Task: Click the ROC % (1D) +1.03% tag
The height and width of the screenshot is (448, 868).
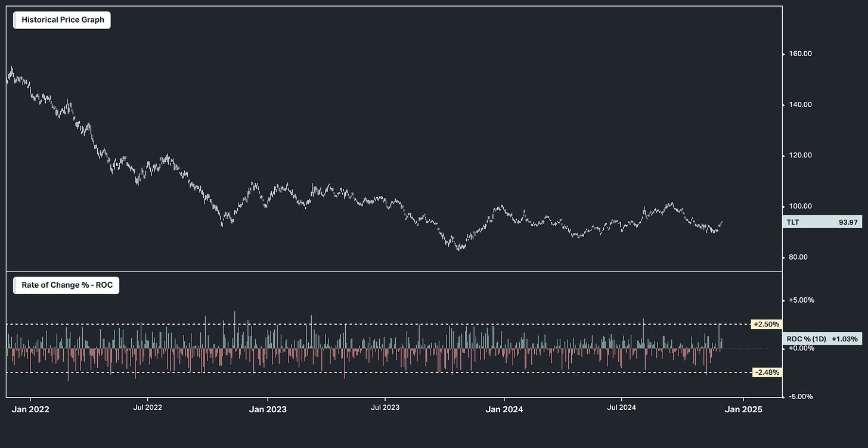Action: (823, 339)
